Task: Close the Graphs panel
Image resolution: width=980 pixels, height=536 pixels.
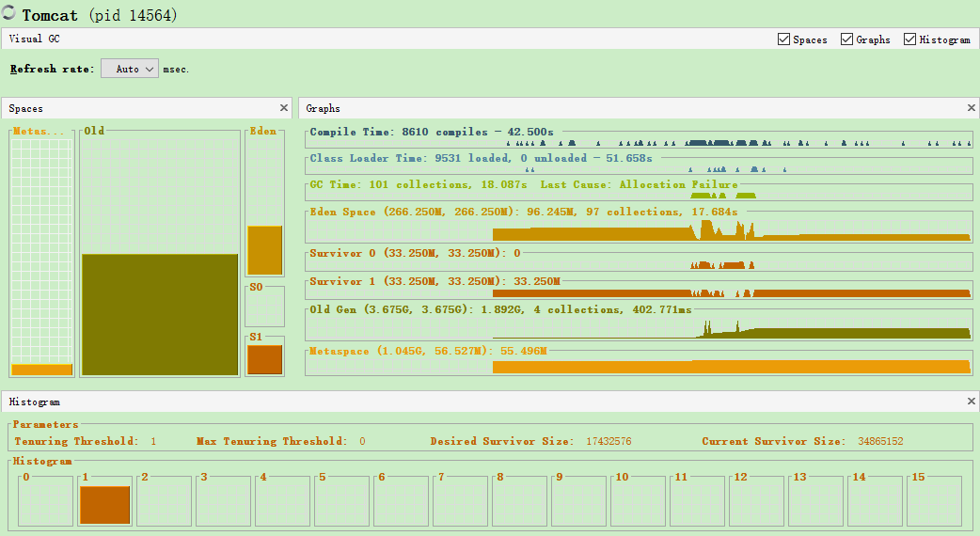Action: click(972, 108)
